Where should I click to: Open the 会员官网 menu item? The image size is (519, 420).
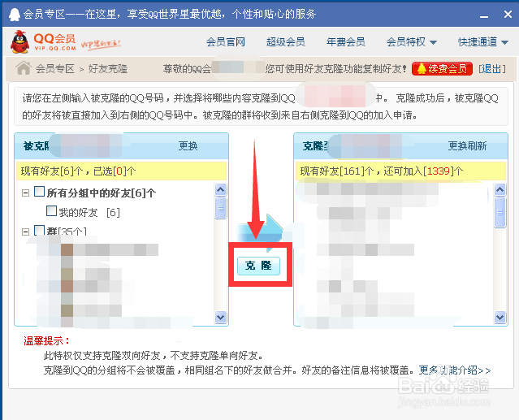coord(226,42)
